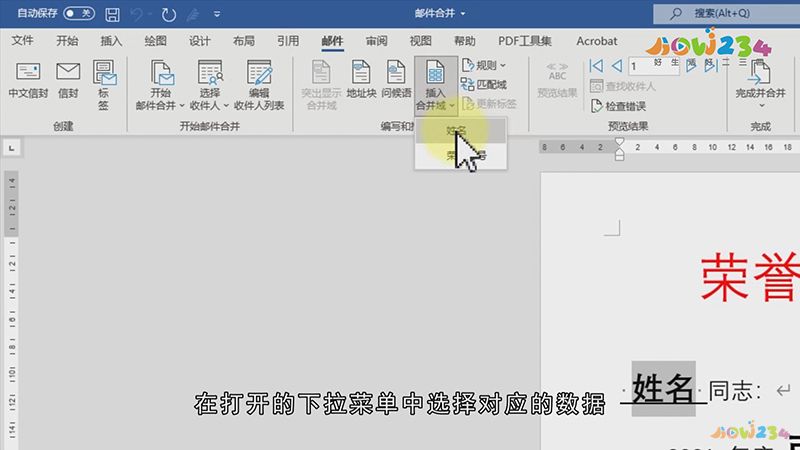The image size is (800, 450).
Task: Click the highlighted 姓名 text in document
Action: [x=663, y=388]
